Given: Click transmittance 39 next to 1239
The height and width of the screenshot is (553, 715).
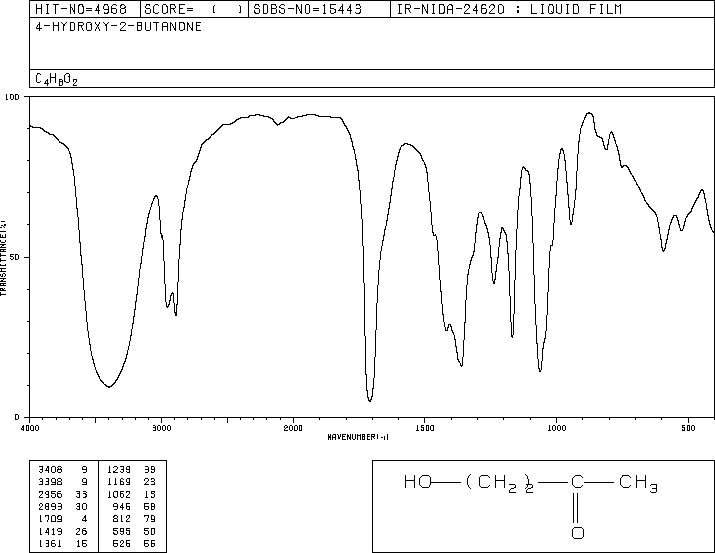Looking at the screenshot, I should [150, 470].
